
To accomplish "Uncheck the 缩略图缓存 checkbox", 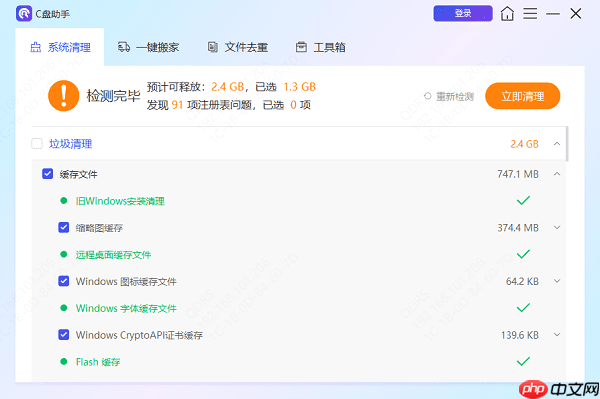I will pos(64,228).
